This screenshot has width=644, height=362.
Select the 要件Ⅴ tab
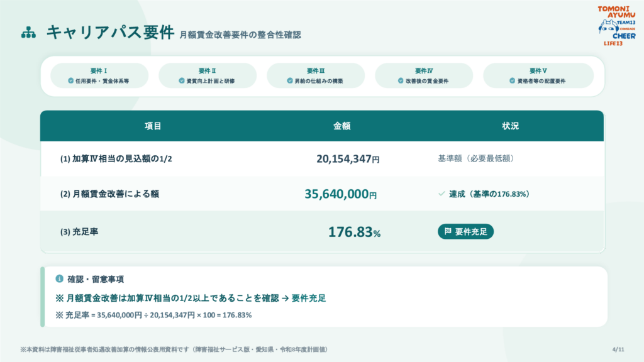(538, 75)
